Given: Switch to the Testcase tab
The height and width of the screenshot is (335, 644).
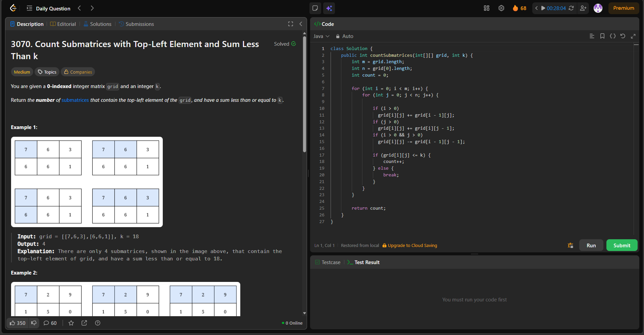Looking at the screenshot, I should coord(328,262).
